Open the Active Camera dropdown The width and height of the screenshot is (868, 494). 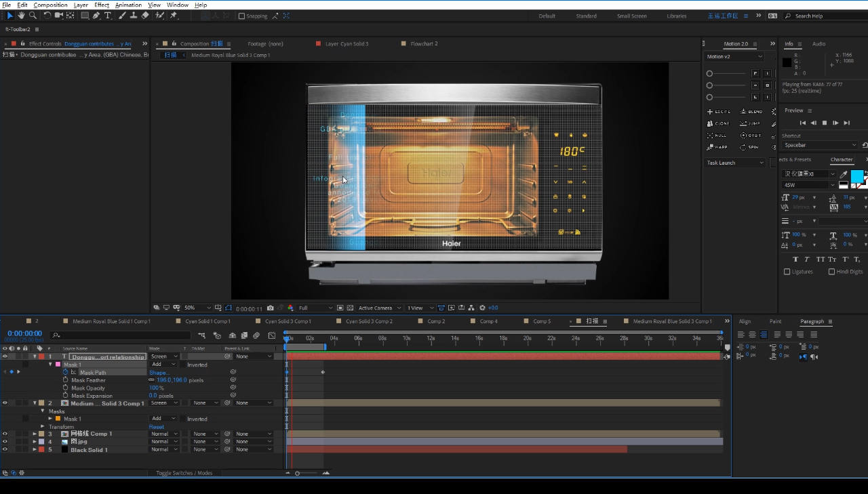coord(380,308)
